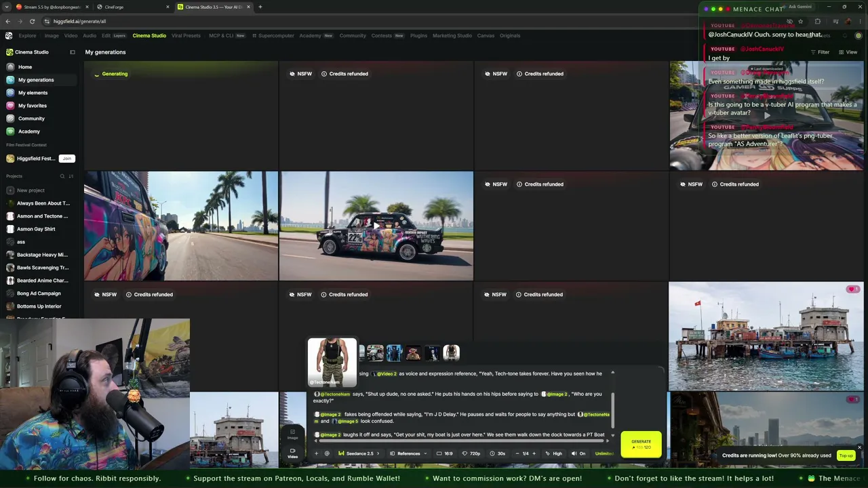Open the Filter options
The height and width of the screenshot is (488, 868).
point(820,52)
